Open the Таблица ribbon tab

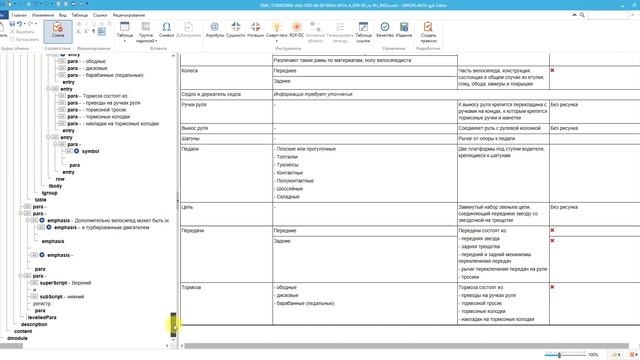coord(80,15)
